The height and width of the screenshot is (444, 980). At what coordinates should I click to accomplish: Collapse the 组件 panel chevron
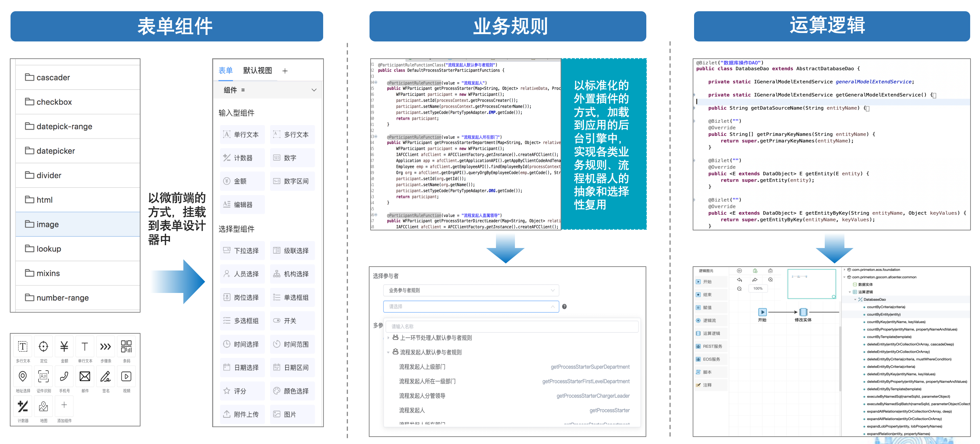coord(314,90)
